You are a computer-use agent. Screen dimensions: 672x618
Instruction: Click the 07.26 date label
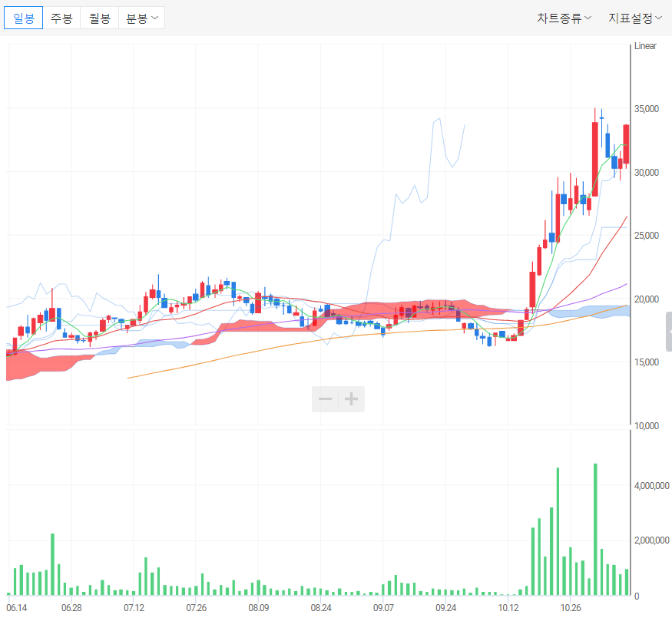pyautogui.click(x=197, y=608)
